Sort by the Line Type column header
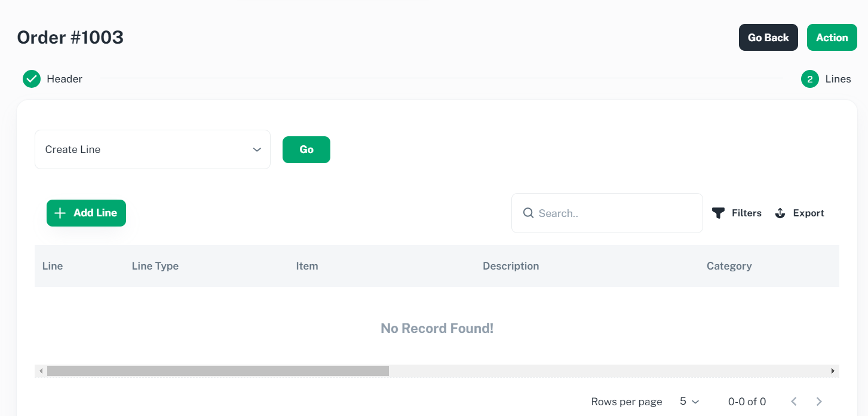 coord(155,266)
